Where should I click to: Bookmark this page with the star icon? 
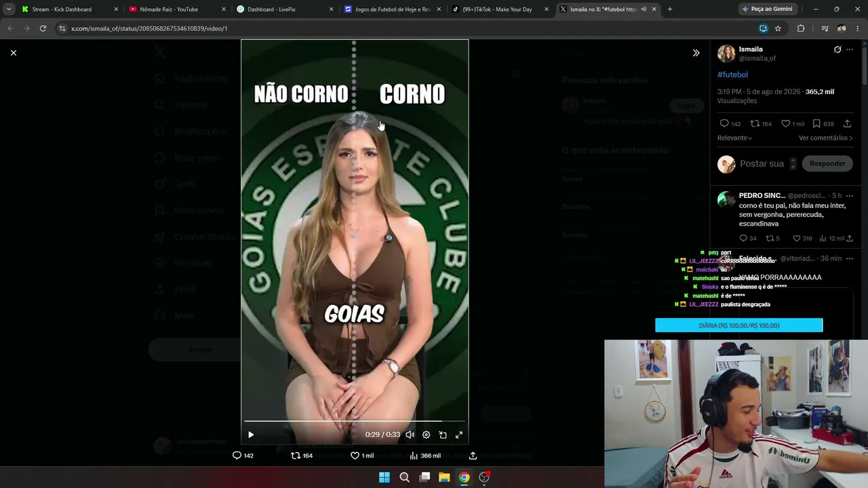pos(778,28)
